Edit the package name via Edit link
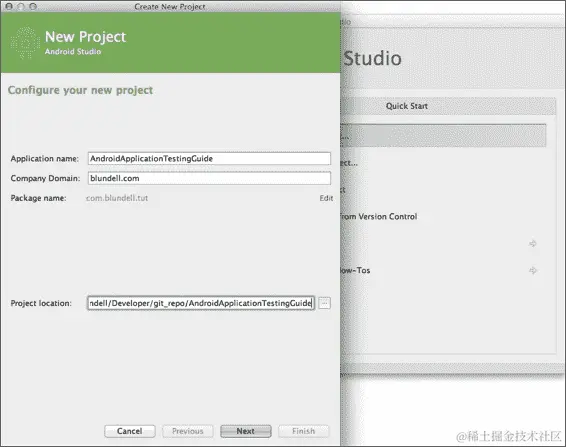Screen dimensions: 566x447 326,198
